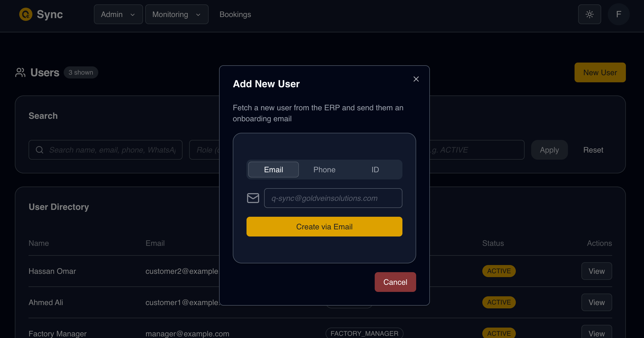Image resolution: width=644 pixels, height=338 pixels.
Task: Open the Monitoring dropdown
Action: pos(177,14)
